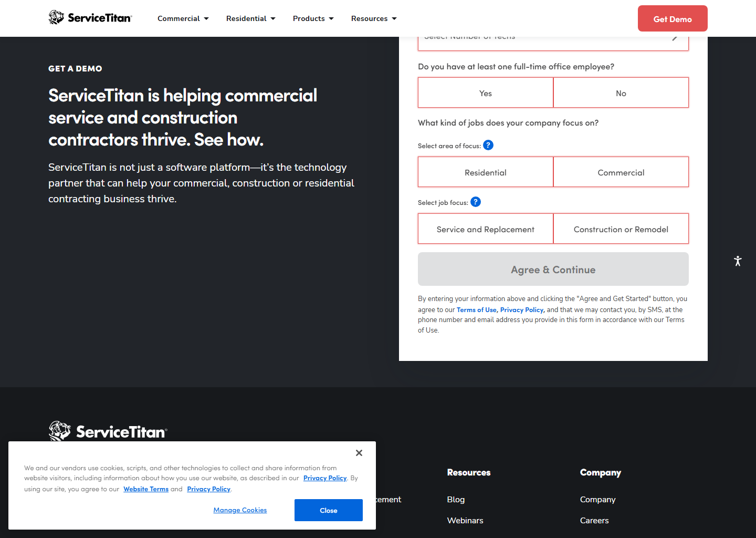Click the 'GET A DEMO' label

[x=75, y=68]
